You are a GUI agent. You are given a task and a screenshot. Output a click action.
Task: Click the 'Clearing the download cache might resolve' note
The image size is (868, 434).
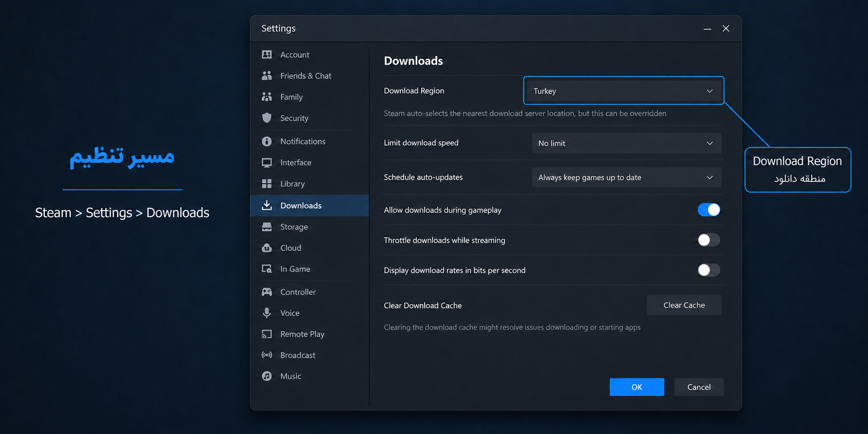[512, 327]
